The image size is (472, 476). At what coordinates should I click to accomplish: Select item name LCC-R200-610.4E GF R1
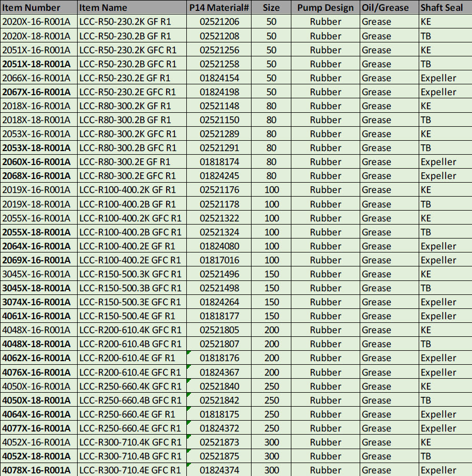(132, 358)
